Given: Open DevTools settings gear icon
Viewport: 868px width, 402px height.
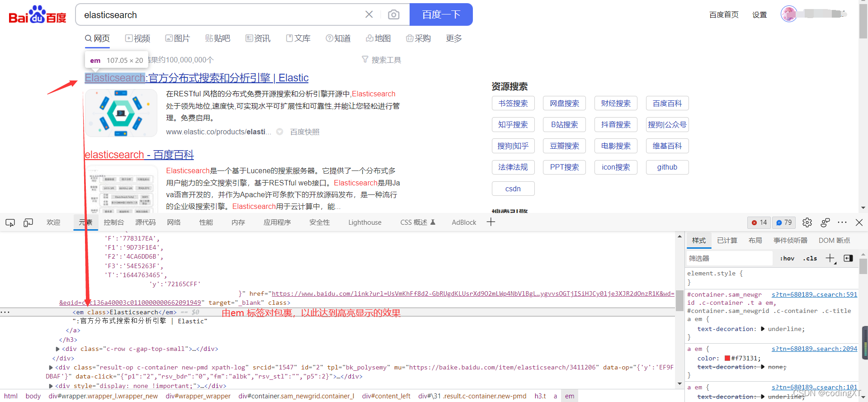Looking at the screenshot, I should (807, 222).
